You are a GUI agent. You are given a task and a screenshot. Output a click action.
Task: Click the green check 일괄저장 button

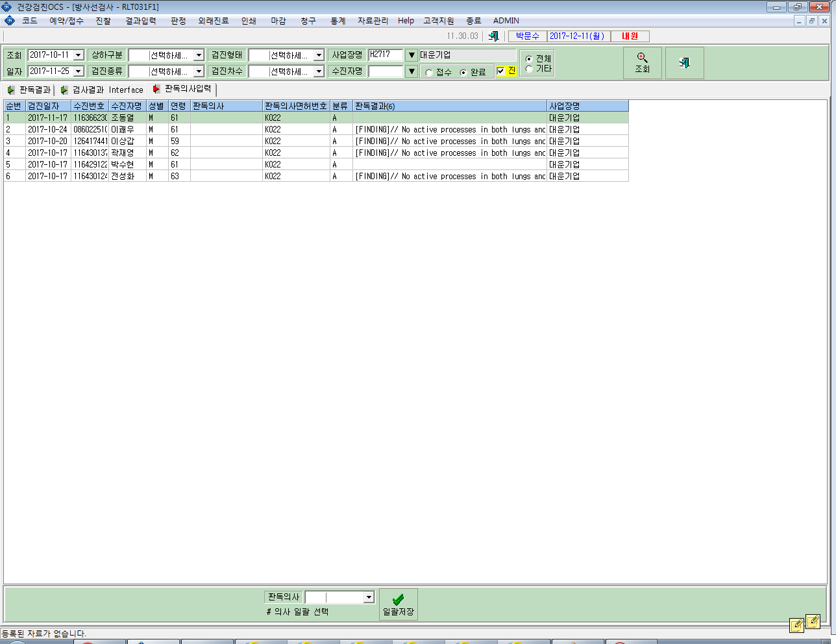click(399, 604)
